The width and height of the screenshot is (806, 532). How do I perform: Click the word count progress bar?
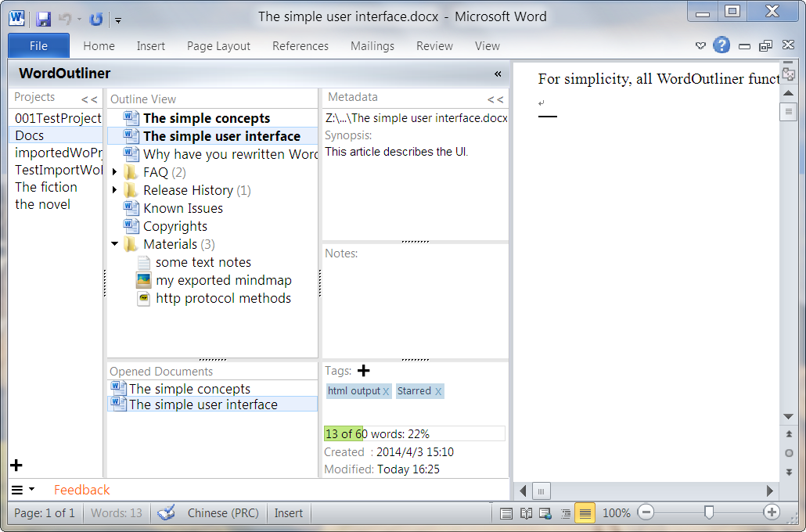click(414, 434)
